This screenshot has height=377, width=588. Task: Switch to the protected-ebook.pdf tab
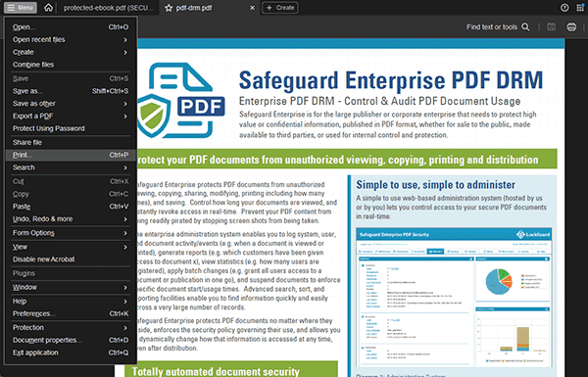[108, 8]
